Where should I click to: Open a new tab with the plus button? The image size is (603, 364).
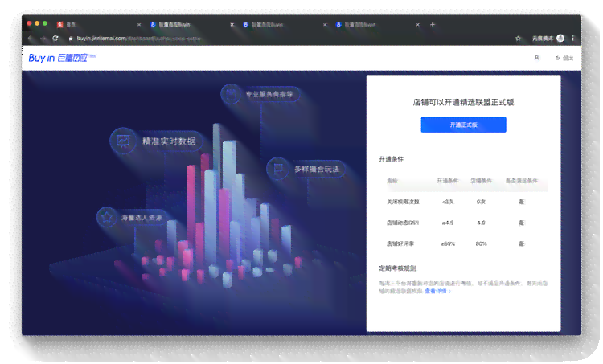pos(433,25)
